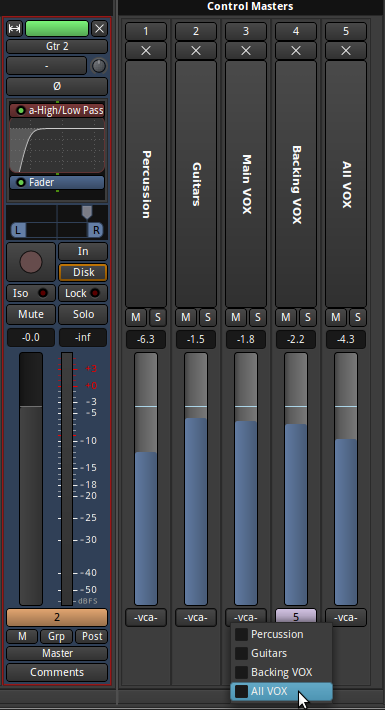Reset the -inf peak display
The width and height of the screenshot is (385, 710).
point(83,337)
